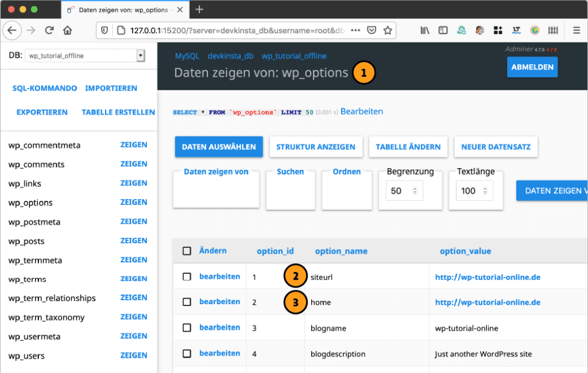The width and height of the screenshot is (588, 373).
Task: Open the browser library icon
Action: pyautogui.click(x=425, y=30)
